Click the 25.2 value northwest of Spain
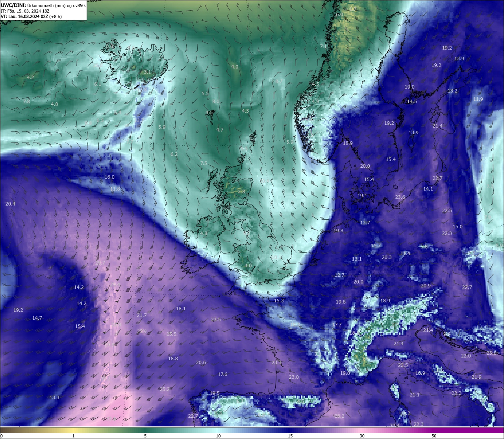 tap(165, 389)
